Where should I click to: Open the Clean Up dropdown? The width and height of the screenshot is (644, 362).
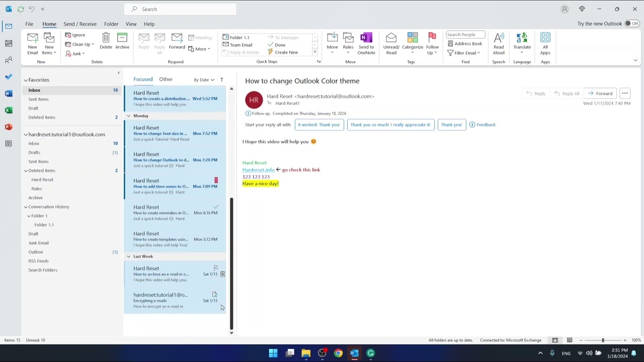click(x=79, y=44)
